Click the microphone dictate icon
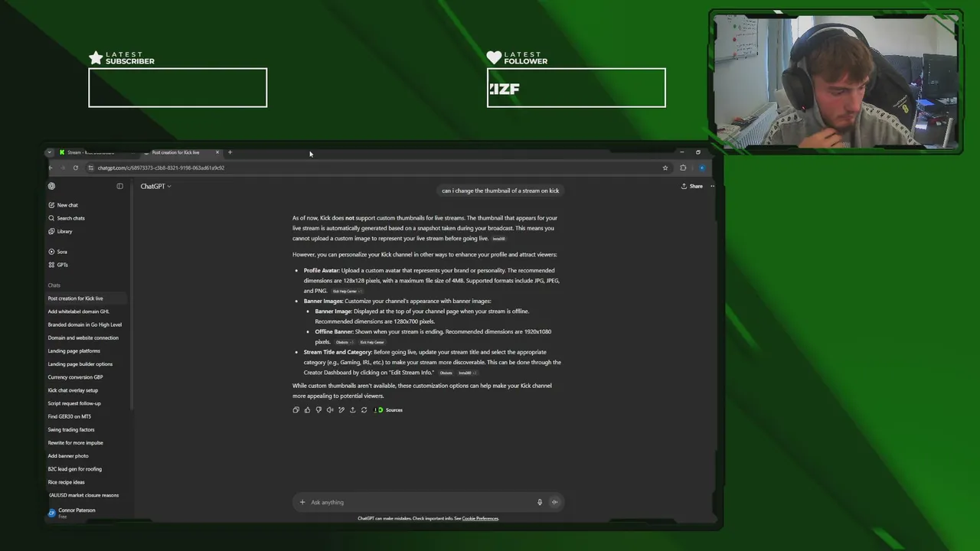The height and width of the screenshot is (551, 980). click(x=540, y=502)
